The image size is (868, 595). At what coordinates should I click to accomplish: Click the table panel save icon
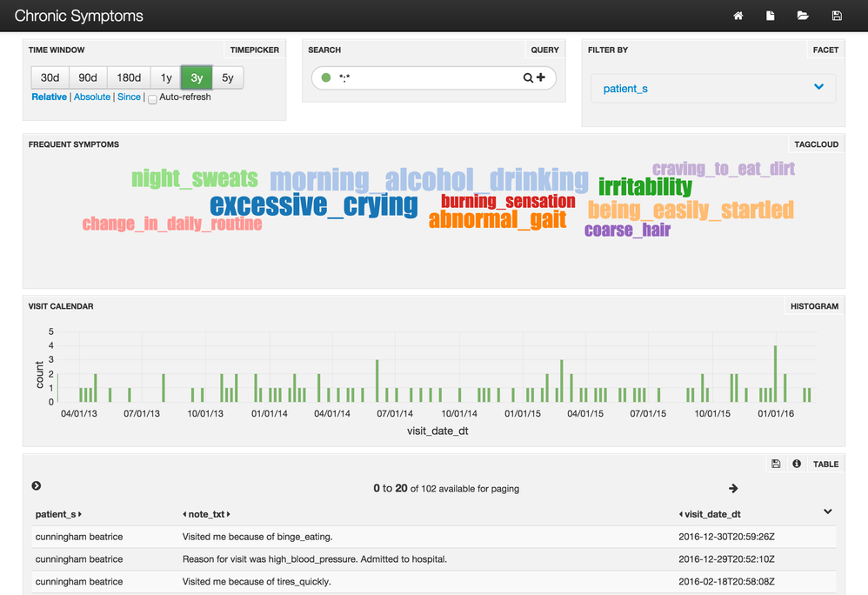pyautogui.click(x=776, y=464)
